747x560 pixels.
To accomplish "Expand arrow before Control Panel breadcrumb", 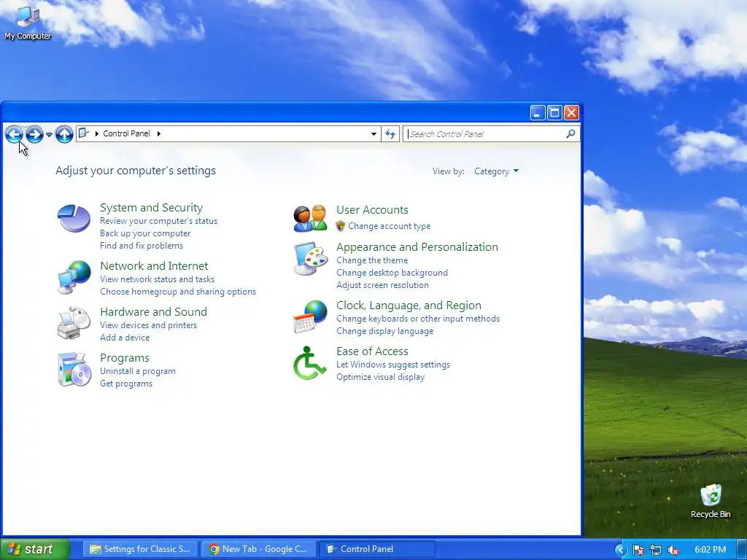I will pyautogui.click(x=97, y=134).
